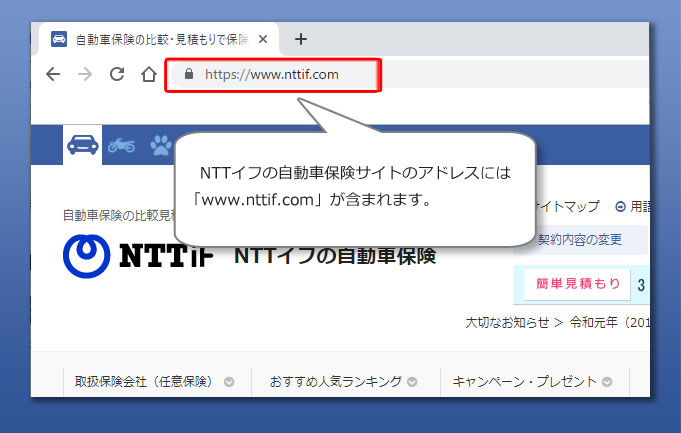681x433 pixels.
Task: Click the padlock security icon
Action: tap(188, 74)
